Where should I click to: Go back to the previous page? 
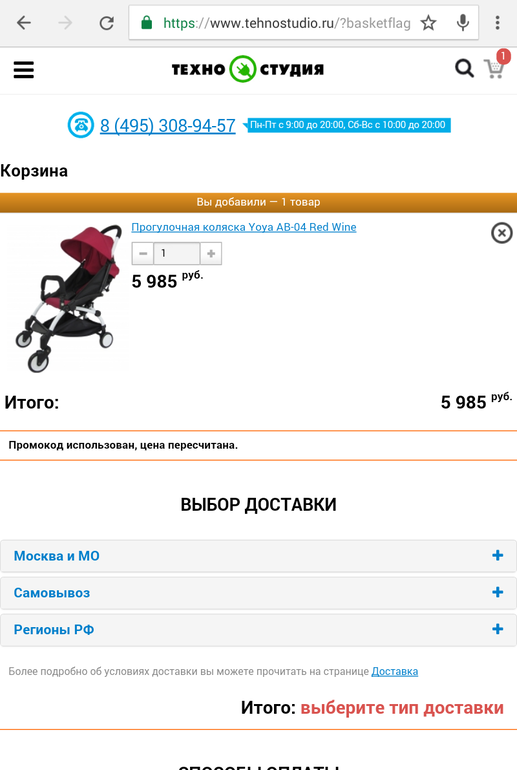click(x=24, y=23)
